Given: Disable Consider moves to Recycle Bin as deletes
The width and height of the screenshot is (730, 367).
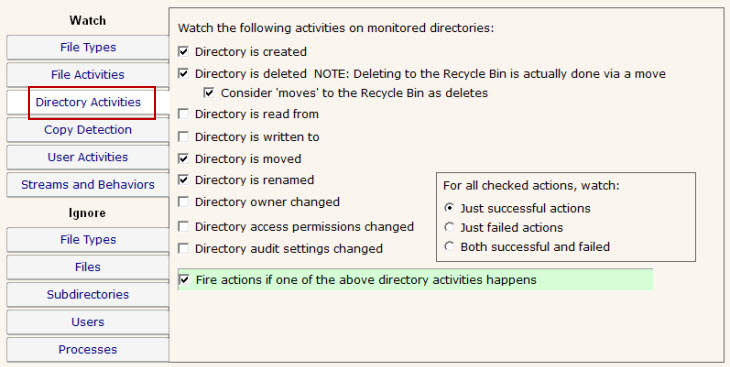Looking at the screenshot, I should (x=210, y=93).
